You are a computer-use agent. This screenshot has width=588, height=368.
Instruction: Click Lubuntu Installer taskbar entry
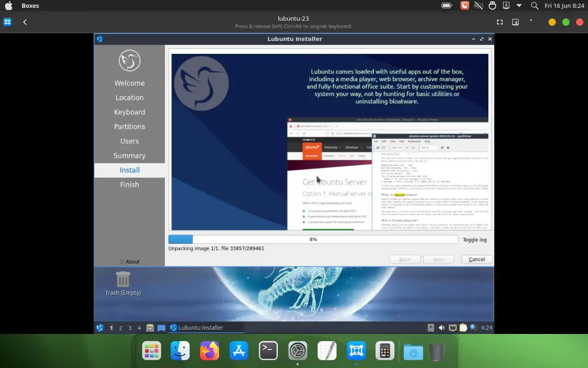tap(206, 328)
